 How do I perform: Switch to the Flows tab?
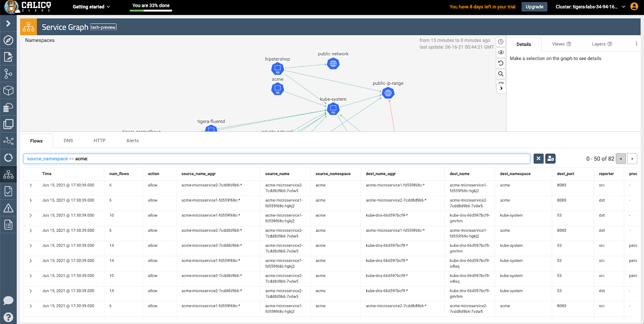pyautogui.click(x=36, y=141)
